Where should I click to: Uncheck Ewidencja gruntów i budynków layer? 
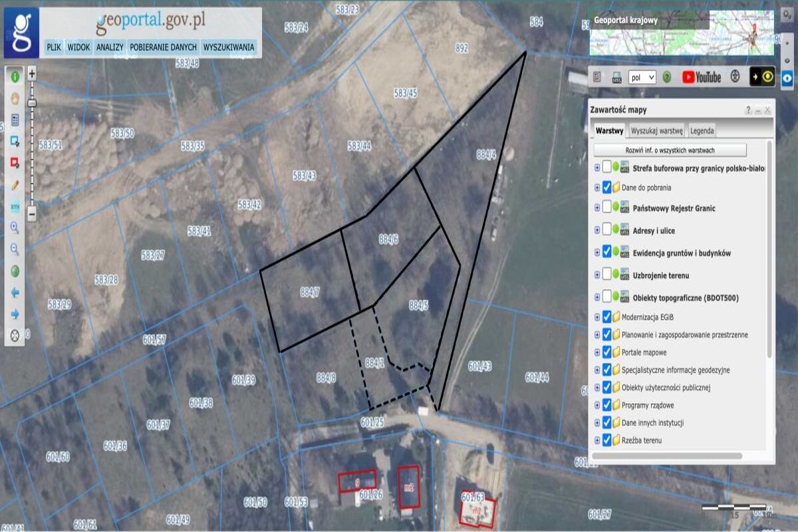point(606,252)
